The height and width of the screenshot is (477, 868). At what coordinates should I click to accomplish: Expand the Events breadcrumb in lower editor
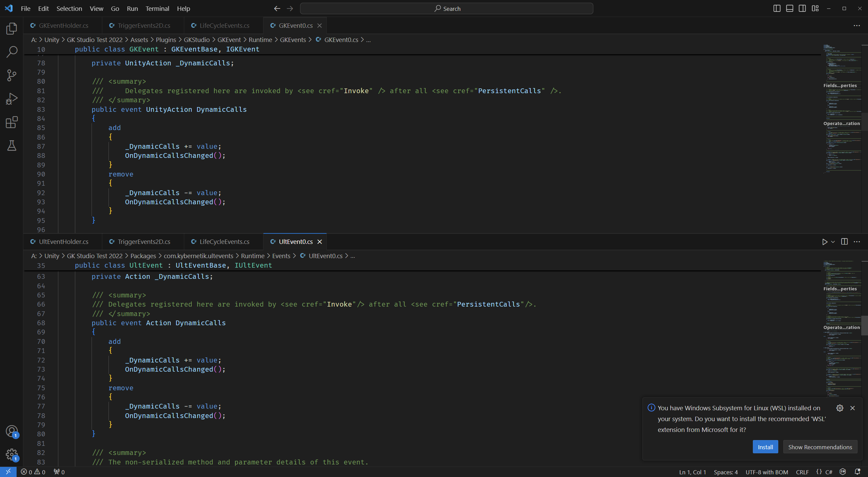281,256
